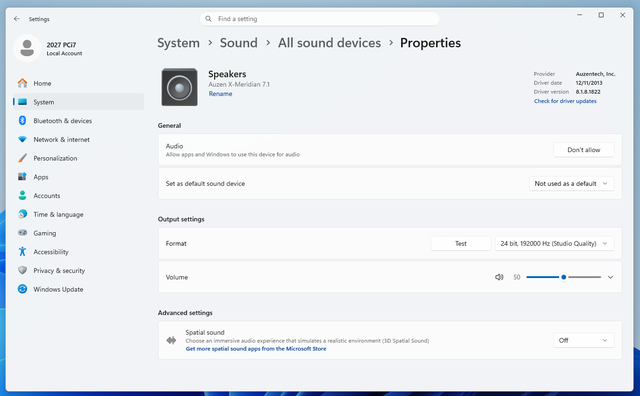The image size is (640, 396).
Task: Click the System monitor icon in the sidebar
Action: point(22,102)
